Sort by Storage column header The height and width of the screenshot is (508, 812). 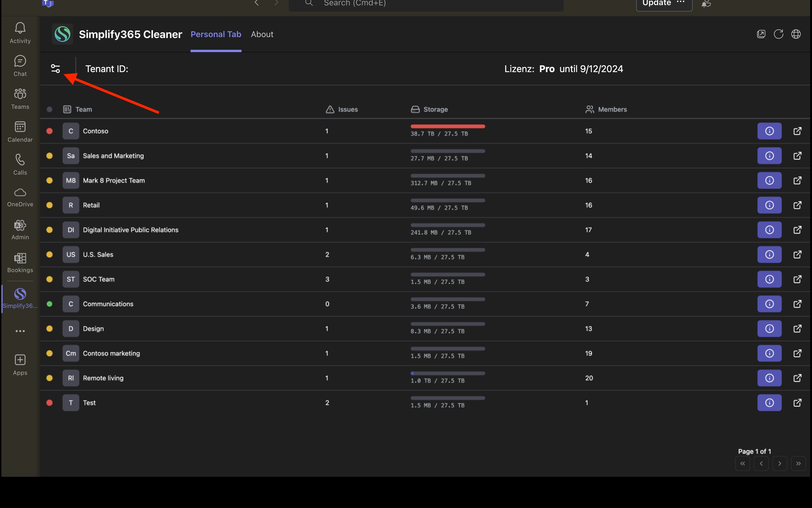[429, 109]
